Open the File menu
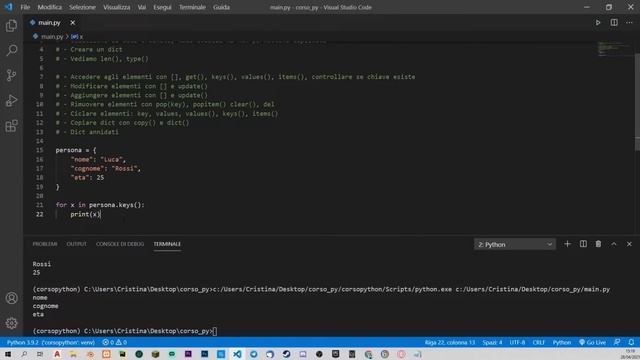Image resolution: width=640 pixels, height=360 pixels. tap(25, 7)
